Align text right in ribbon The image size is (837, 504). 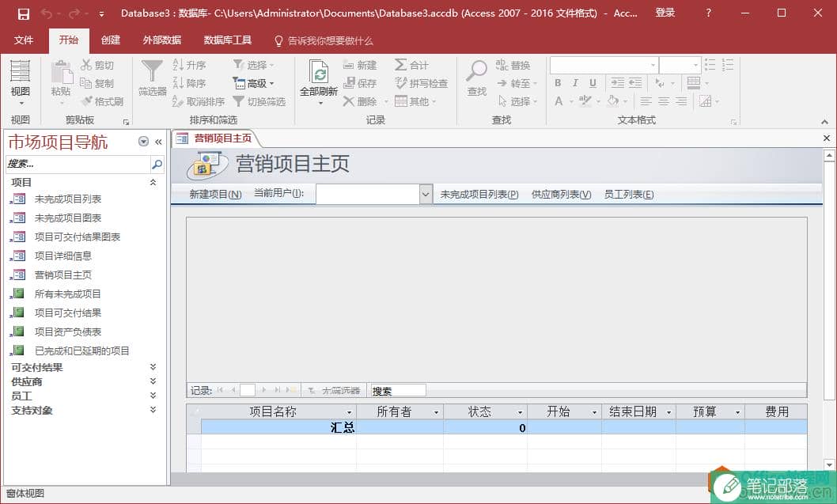pyautogui.click(x=681, y=101)
